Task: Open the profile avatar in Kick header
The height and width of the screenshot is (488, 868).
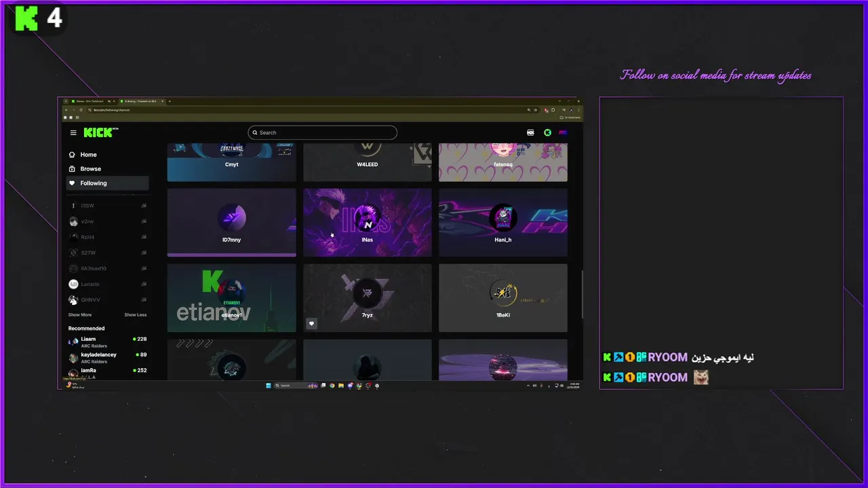Action: (563, 133)
